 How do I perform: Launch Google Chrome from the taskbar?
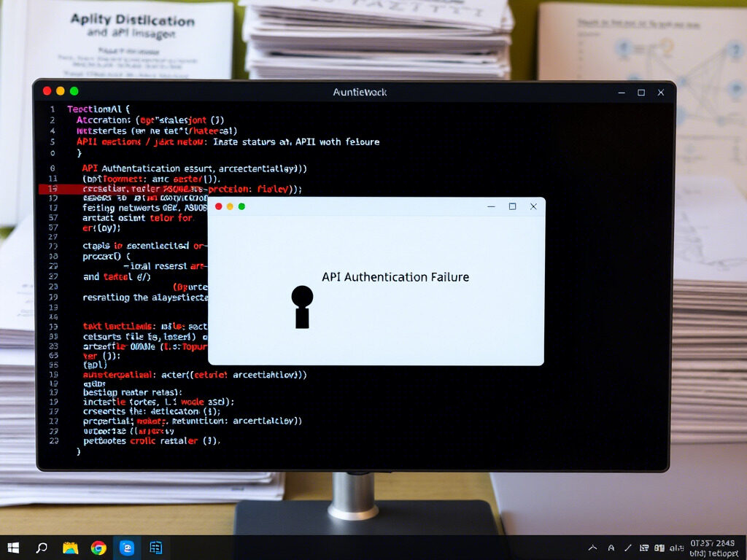coord(98,548)
